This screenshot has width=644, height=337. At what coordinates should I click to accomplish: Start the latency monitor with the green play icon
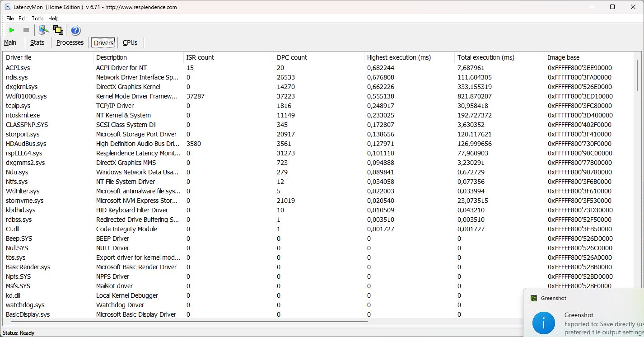coord(12,30)
